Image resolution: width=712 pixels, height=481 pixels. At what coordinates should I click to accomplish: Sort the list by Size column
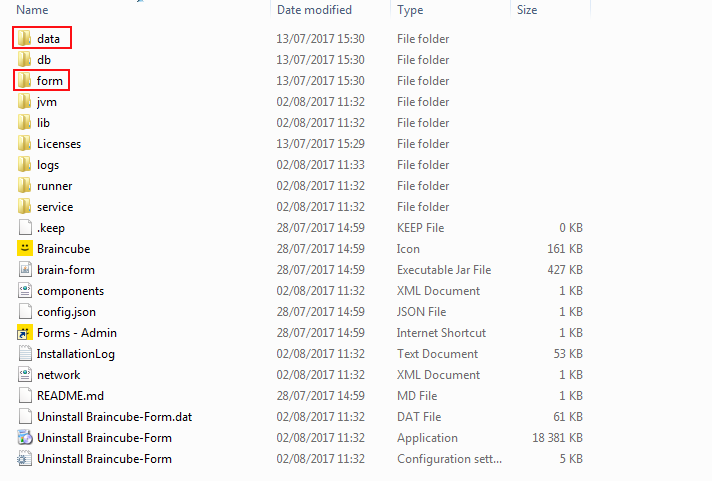526,10
